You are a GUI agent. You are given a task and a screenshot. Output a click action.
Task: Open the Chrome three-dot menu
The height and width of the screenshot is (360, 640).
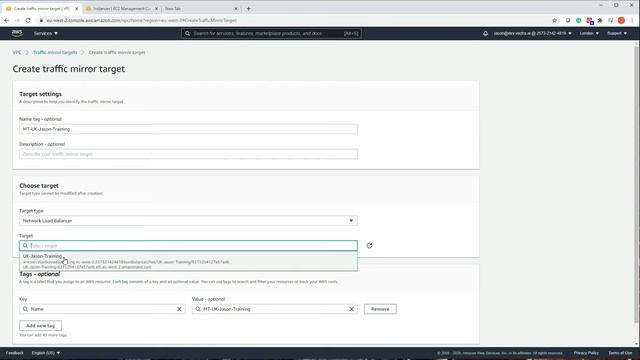coord(632,20)
